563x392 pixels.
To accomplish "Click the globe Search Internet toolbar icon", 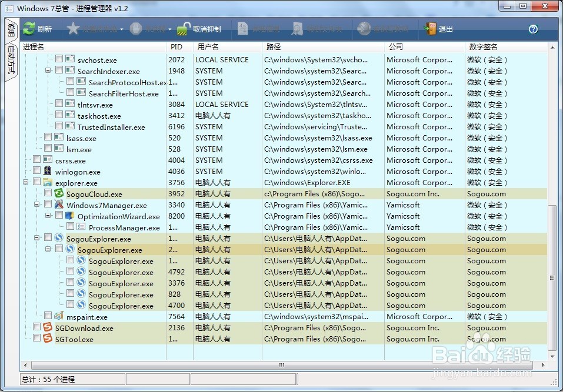I will (x=364, y=29).
